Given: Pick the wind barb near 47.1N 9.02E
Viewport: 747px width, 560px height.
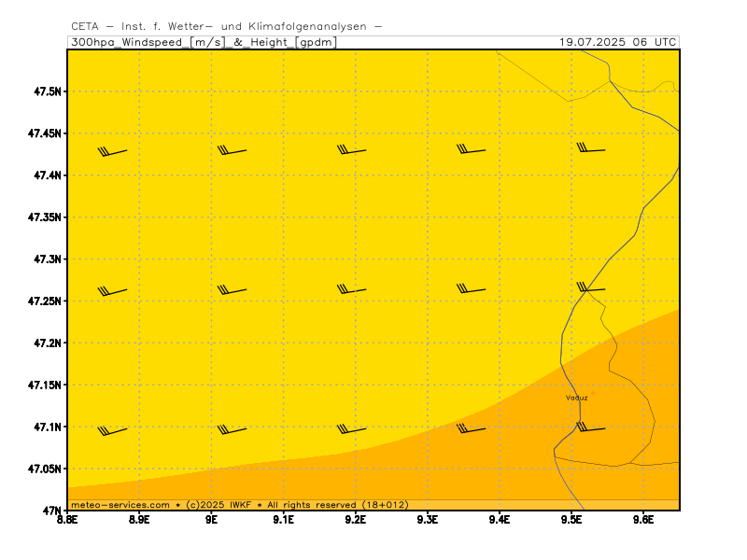Looking at the screenshot, I should [232, 429].
